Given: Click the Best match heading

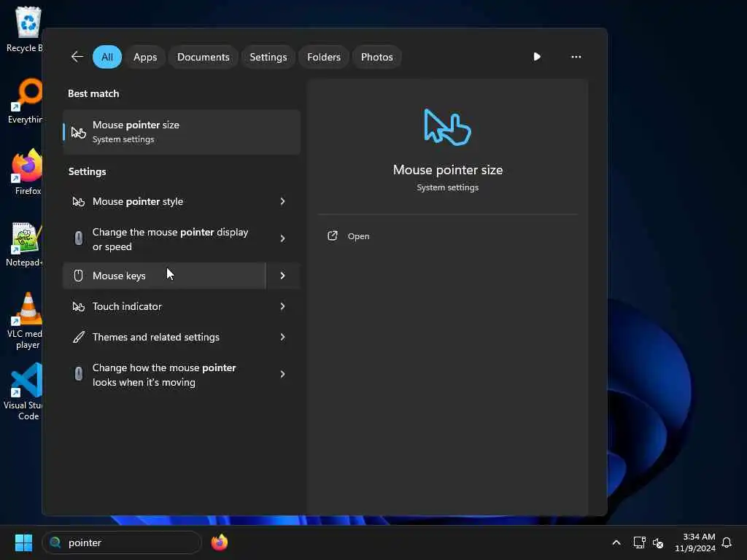Looking at the screenshot, I should click(x=93, y=93).
